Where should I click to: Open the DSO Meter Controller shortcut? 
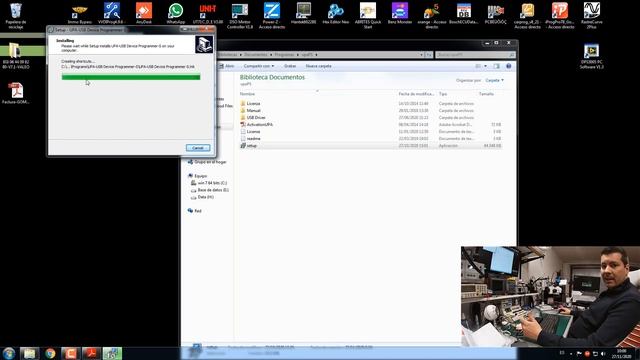(x=240, y=16)
